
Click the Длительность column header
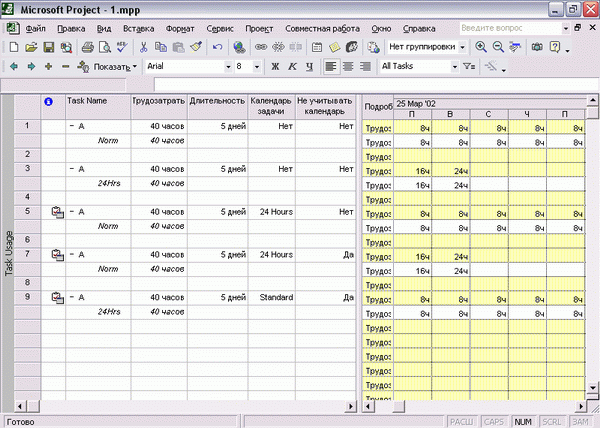point(217,107)
